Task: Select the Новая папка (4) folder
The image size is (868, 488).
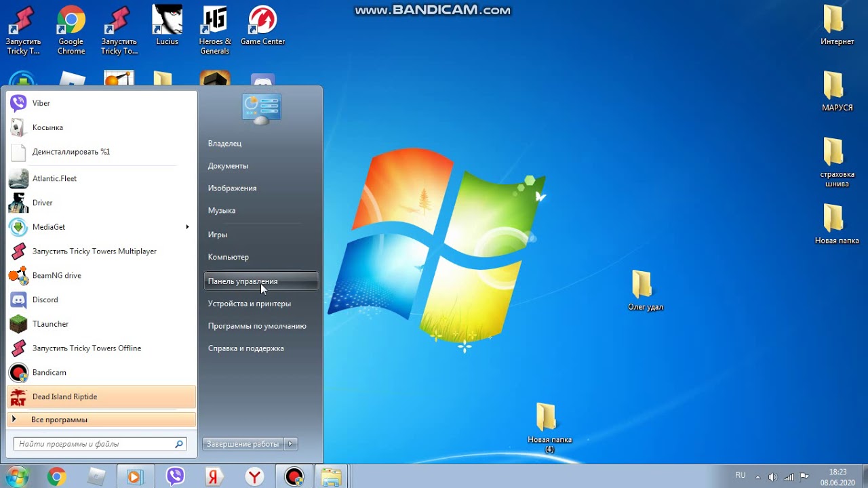Action: point(549,428)
